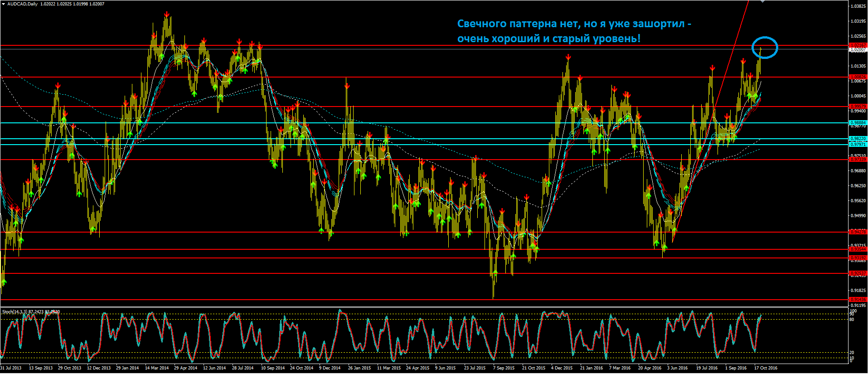This screenshot has height=374, width=868.
Task: Click the 0.95620 price scale value
Action: 858,201
